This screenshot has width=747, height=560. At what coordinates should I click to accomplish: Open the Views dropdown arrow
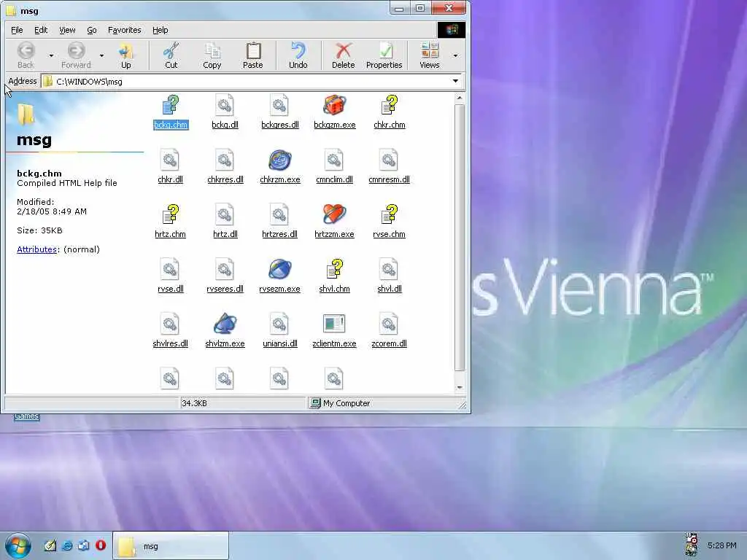click(x=455, y=55)
